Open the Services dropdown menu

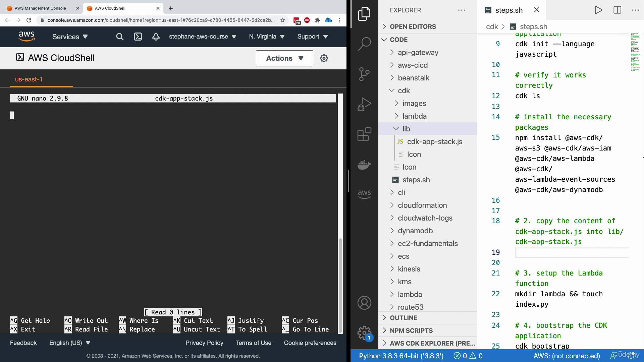point(70,37)
